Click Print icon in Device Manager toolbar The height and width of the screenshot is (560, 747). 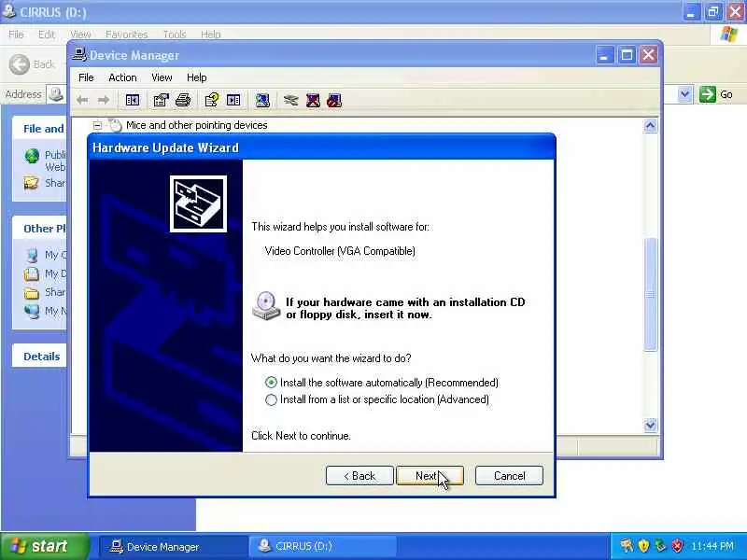pyautogui.click(x=183, y=100)
